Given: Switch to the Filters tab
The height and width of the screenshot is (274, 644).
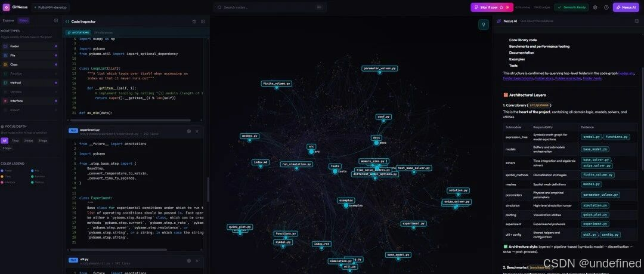Looking at the screenshot, I should (x=23, y=20).
